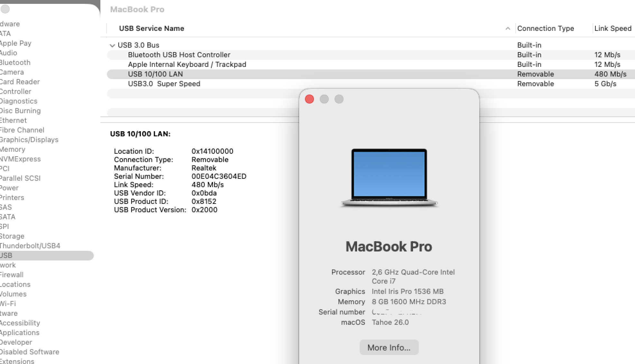Screen dimensions: 635x364
Task: Click the sort arrow in USB Service Name header
Action: click(508, 29)
